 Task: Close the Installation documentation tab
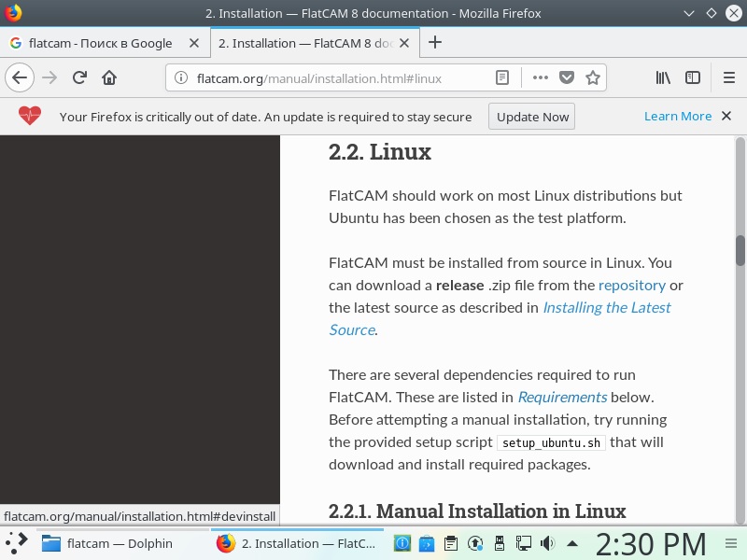tap(404, 43)
